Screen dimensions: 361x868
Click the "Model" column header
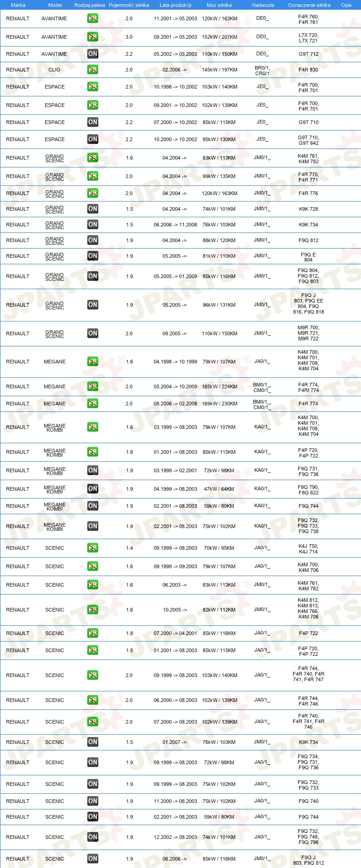55,5
